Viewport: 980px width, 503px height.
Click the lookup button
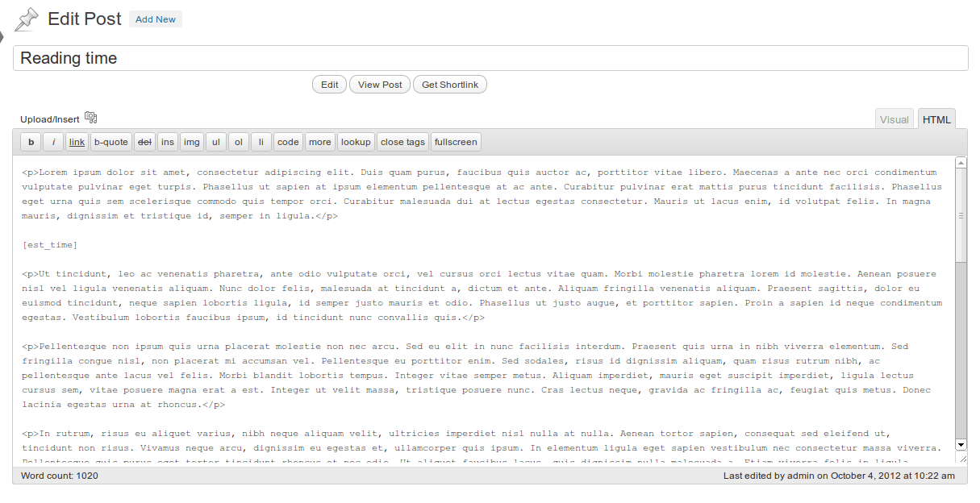pos(356,142)
